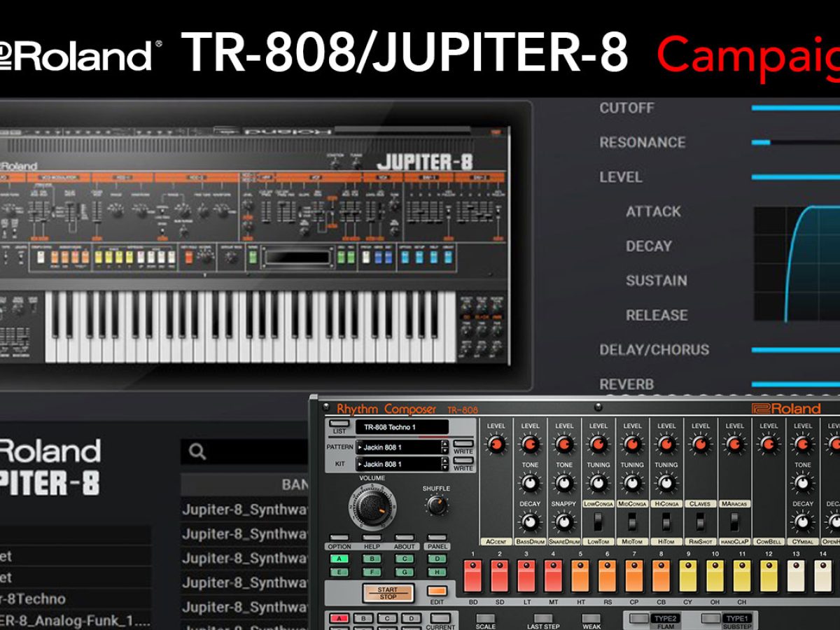
Task: Click the TR-808 Techno 1 preset display
Action: 402,427
